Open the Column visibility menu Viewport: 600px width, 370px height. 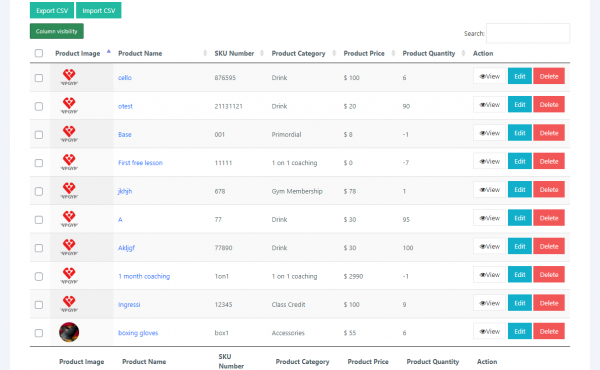pos(57,31)
